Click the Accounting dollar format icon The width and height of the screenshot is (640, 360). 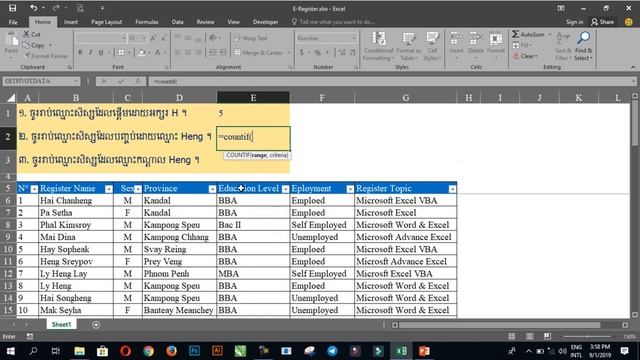pyautogui.click(x=302, y=52)
